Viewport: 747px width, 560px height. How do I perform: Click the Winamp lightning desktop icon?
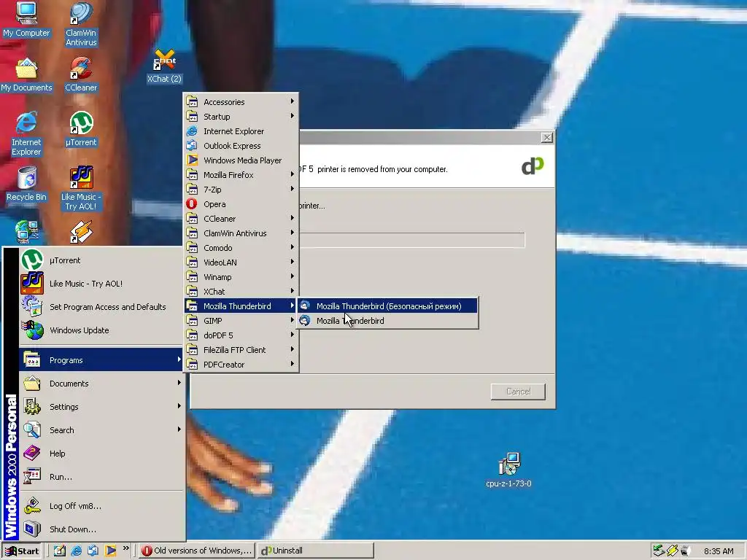pyautogui.click(x=82, y=231)
